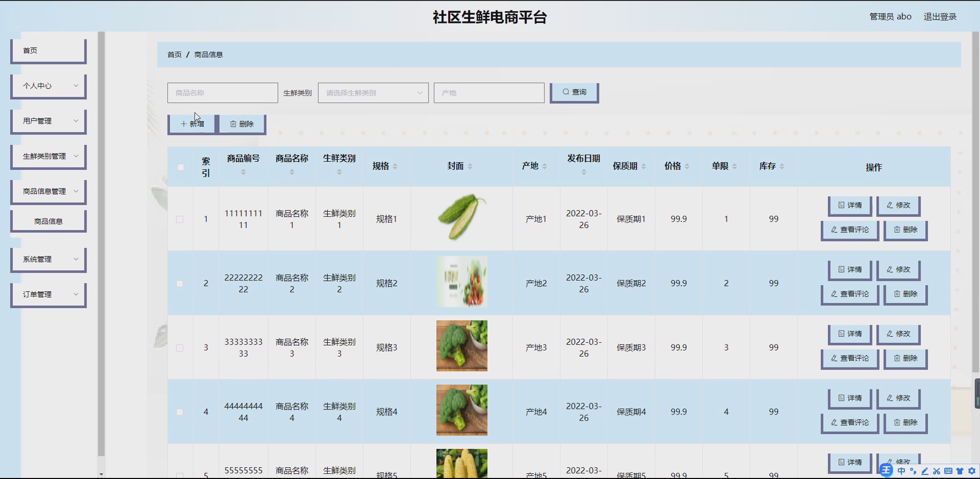Click 查看评论 for row 商品名称4
Image resolution: width=980 pixels, height=479 pixels.
pyautogui.click(x=850, y=423)
